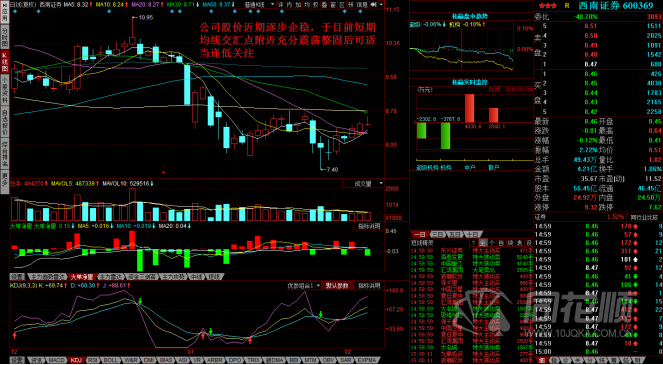The image size is (663, 365).
Task: Click the 信息 toolbar button
Action: point(362,5)
